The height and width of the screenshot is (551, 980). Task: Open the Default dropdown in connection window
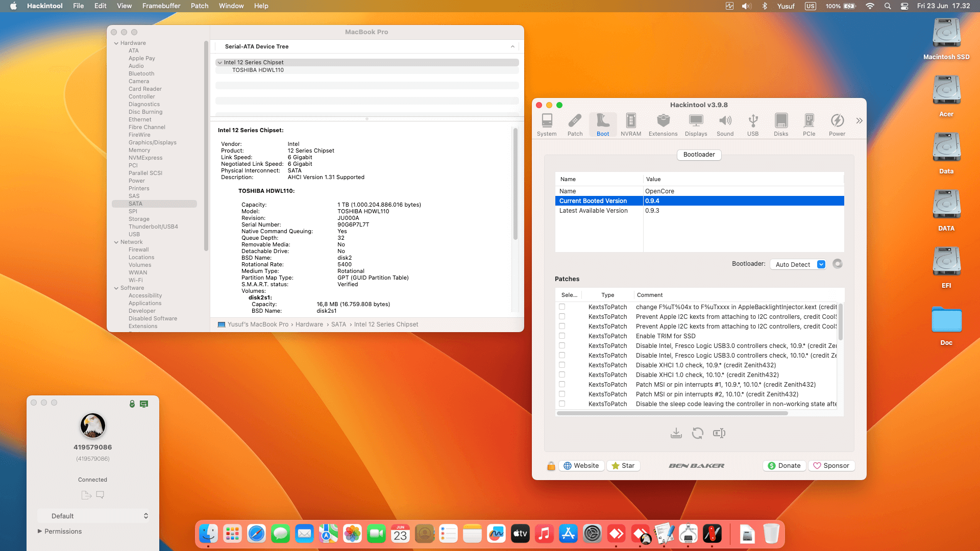point(94,516)
